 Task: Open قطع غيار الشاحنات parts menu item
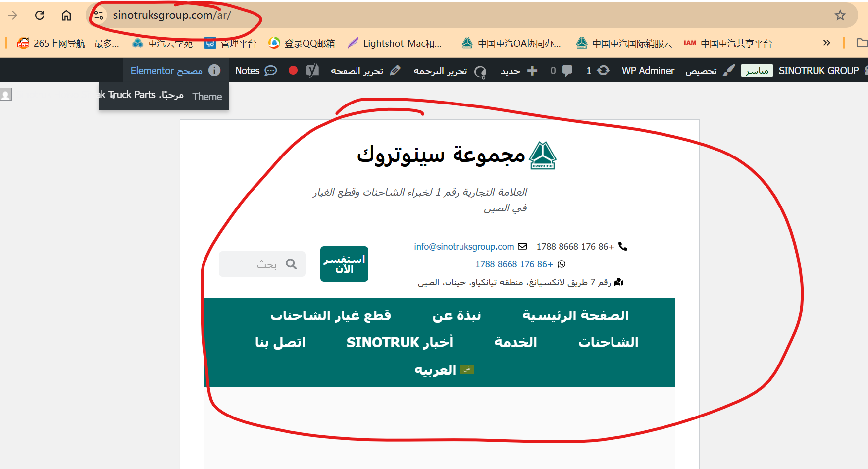[330, 315]
